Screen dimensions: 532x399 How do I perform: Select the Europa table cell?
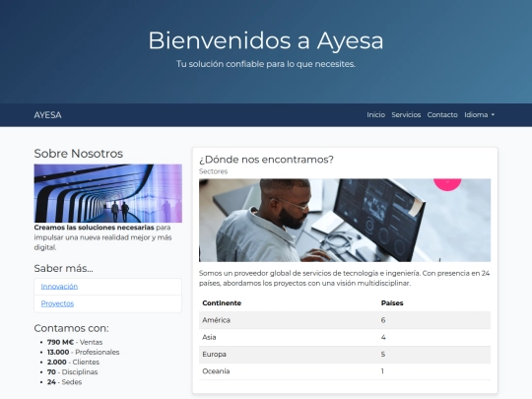click(289, 355)
